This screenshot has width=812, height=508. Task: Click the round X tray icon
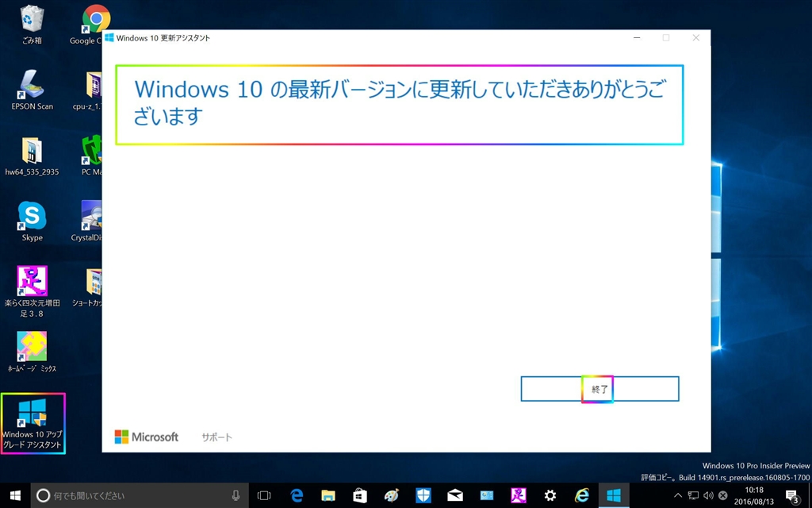pyautogui.click(x=723, y=495)
